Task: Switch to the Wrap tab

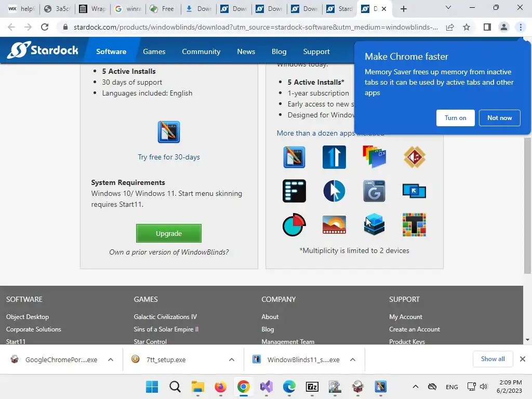Action: 92,9
